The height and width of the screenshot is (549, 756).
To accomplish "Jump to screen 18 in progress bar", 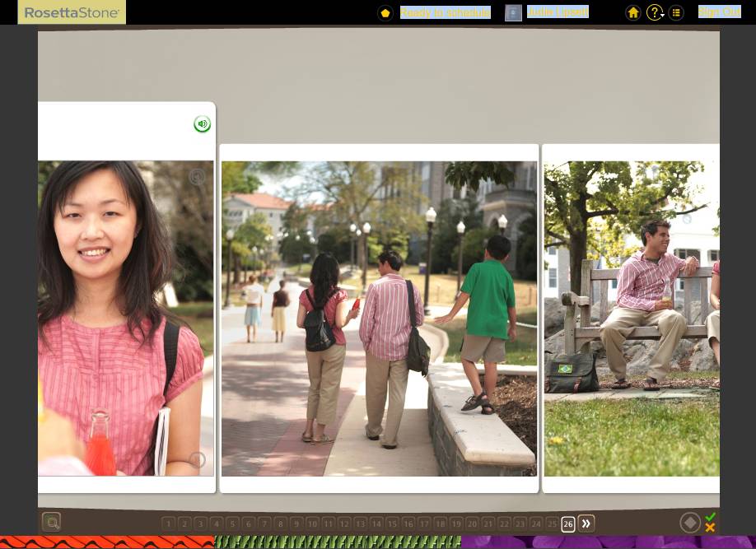I will tap(441, 523).
